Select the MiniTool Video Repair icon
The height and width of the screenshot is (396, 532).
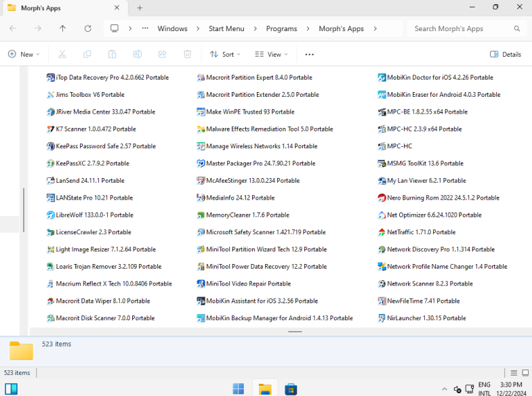coord(201,284)
